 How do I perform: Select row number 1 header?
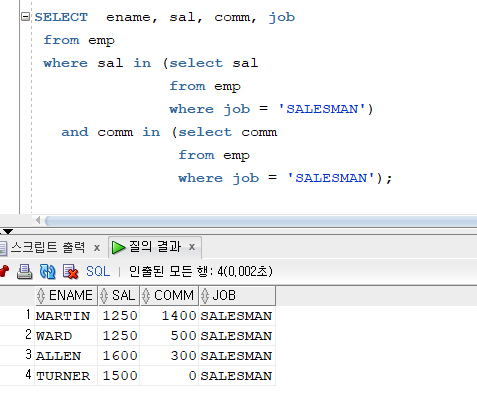pos(17,315)
